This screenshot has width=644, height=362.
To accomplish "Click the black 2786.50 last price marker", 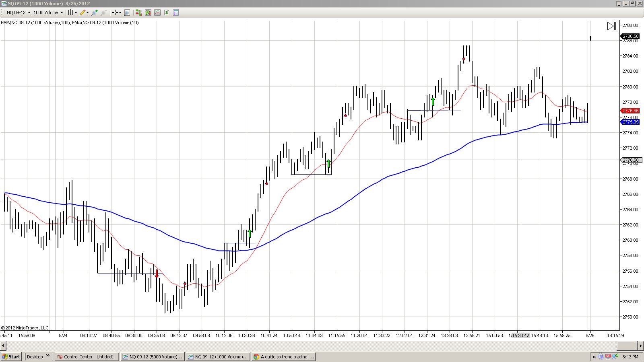I will 630,36.
